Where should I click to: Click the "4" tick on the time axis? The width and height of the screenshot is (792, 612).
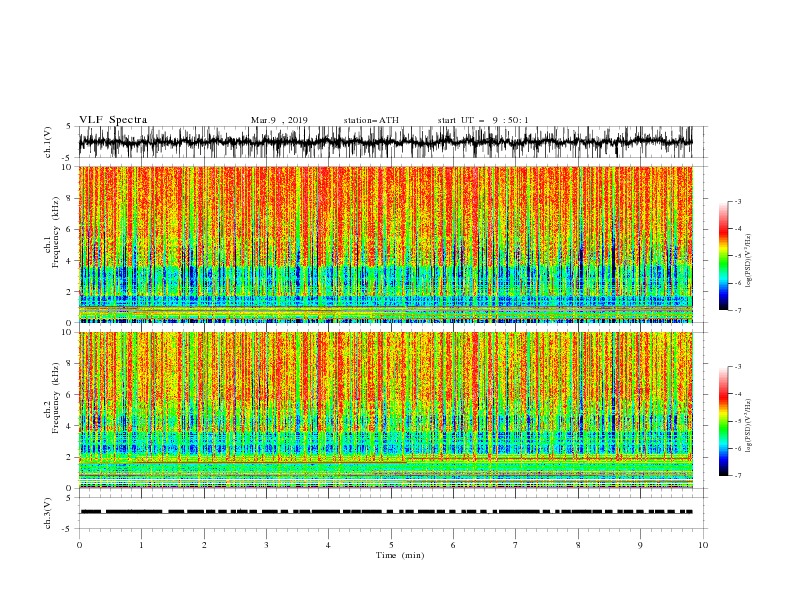[328, 545]
